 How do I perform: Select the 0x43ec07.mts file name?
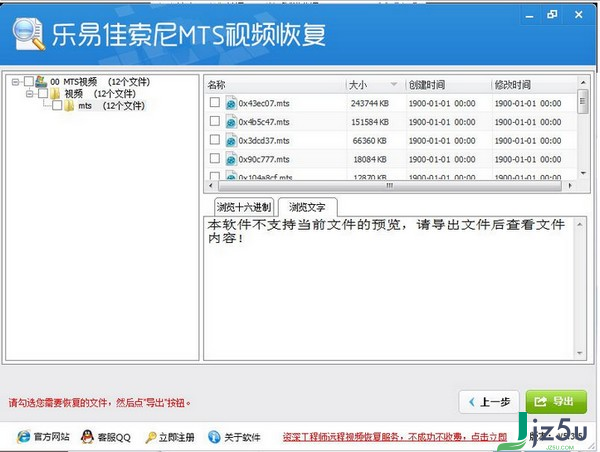pos(264,103)
